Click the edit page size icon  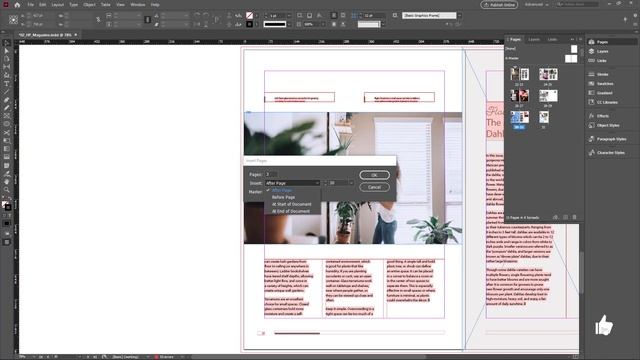pos(556,218)
